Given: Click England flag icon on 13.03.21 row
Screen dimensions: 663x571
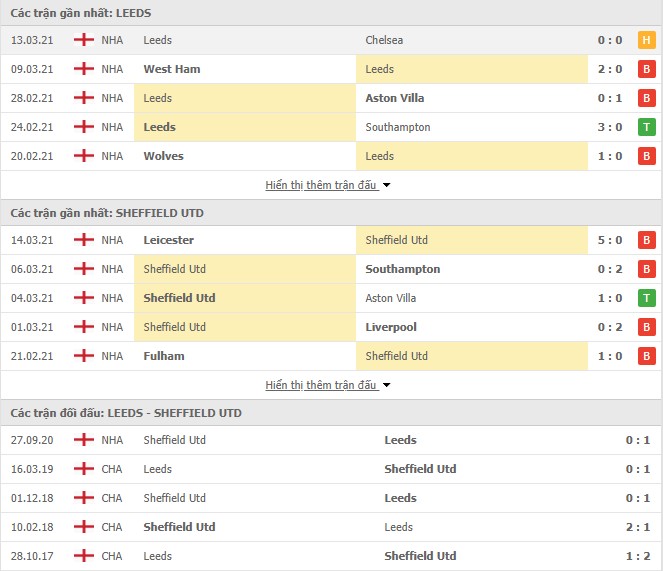Looking at the screenshot, I should (x=84, y=40).
